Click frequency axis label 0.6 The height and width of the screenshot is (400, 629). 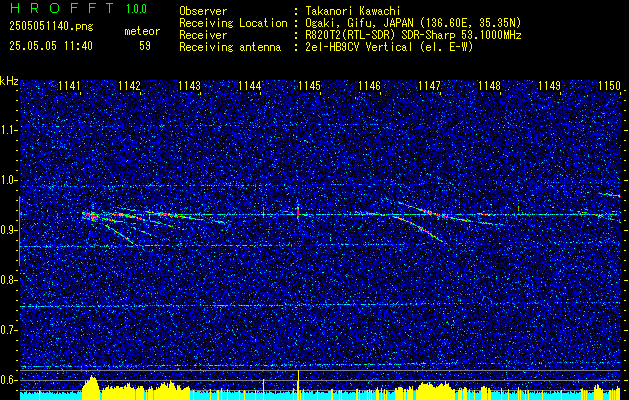tap(8, 380)
